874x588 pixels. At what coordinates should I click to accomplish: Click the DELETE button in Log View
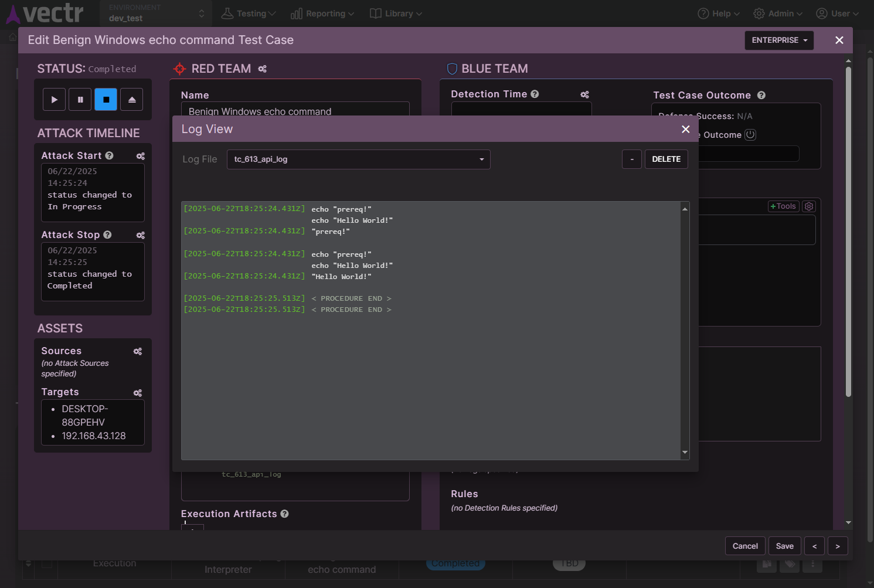click(666, 159)
